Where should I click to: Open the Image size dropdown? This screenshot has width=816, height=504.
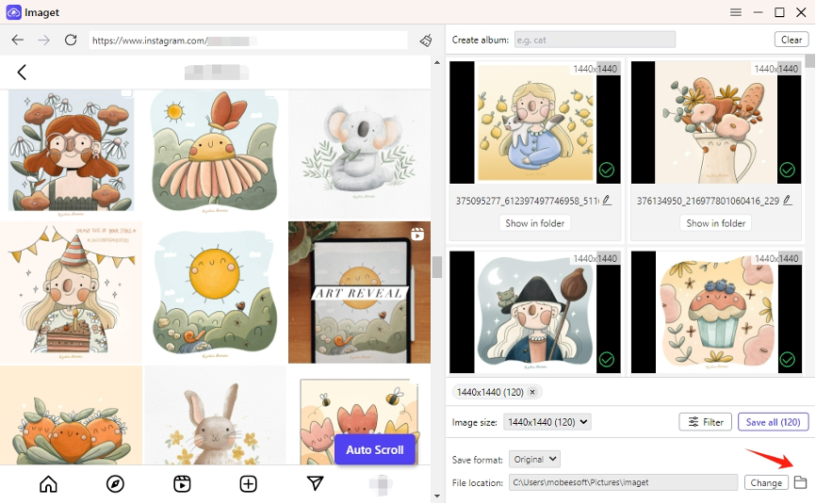click(x=547, y=422)
